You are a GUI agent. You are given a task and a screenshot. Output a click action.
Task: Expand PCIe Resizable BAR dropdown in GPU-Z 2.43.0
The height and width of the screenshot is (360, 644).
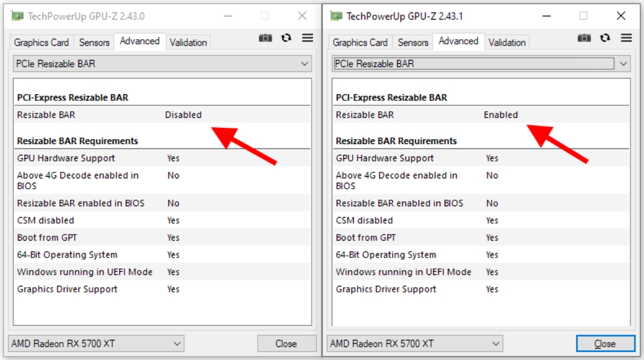pyautogui.click(x=162, y=64)
